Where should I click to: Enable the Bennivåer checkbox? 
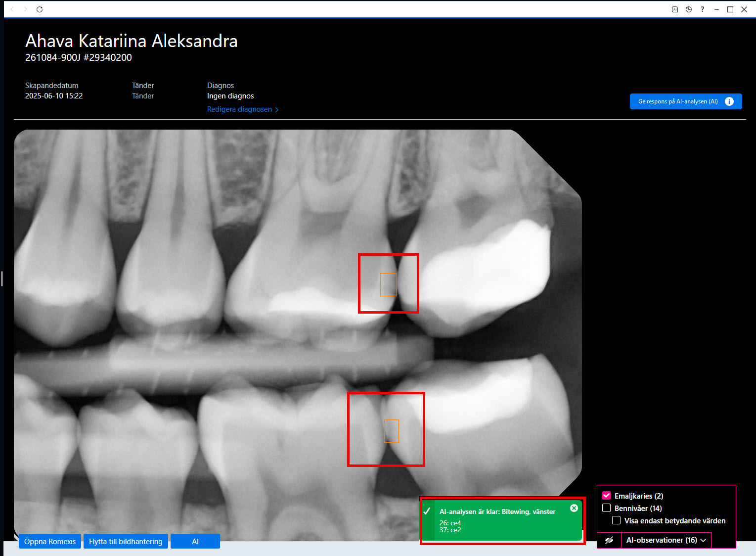[607, 508]
